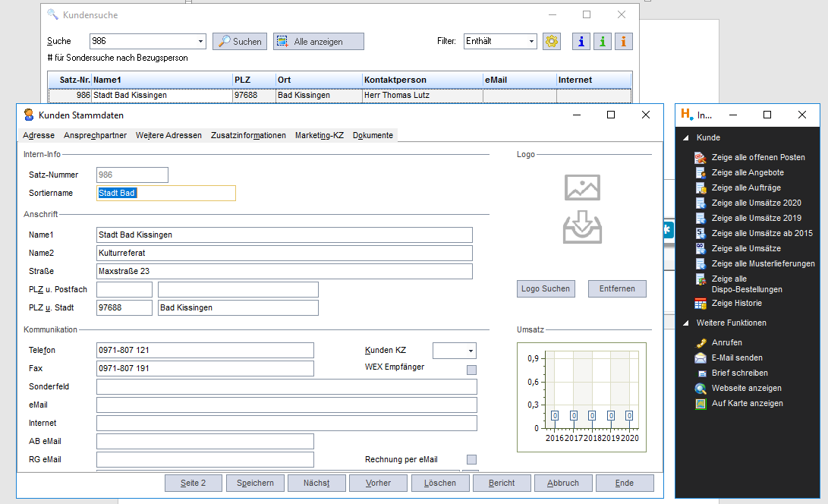Click the Nächst button
Screen dimensions: 828x504
[x=316, y=483]
